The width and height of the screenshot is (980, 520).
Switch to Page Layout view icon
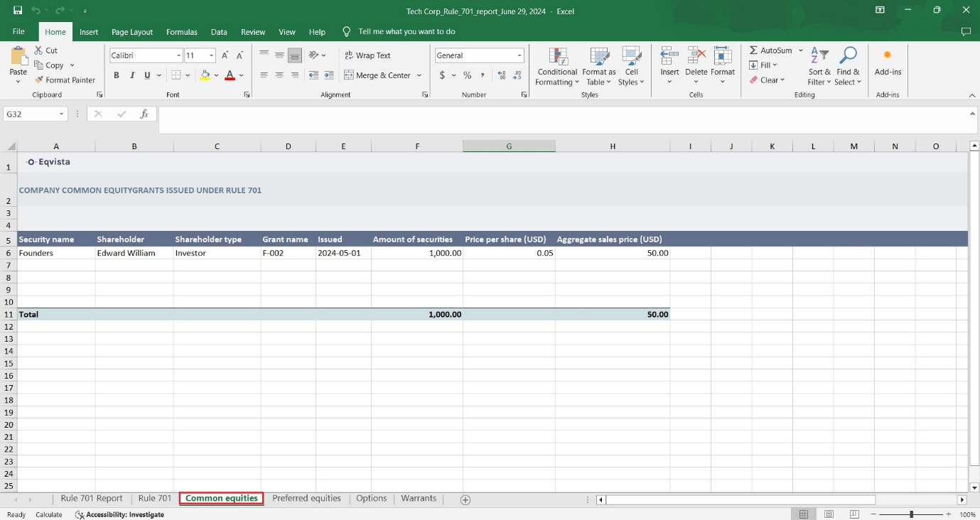click(829, 514)
